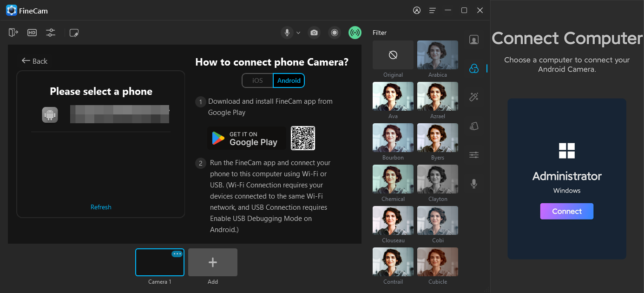The height and width of the screenshot is (293, 644).
Task: Open the microphone audio panel in the sidebar
Action: 474,184
